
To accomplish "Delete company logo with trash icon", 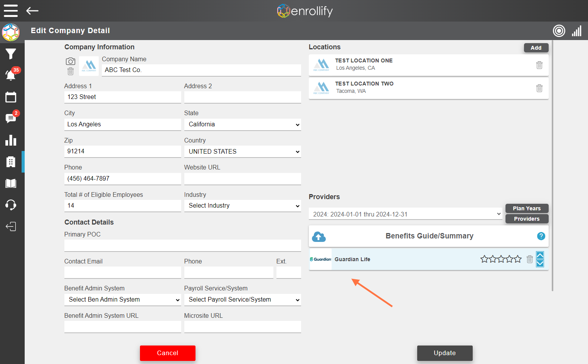I will click(71, 71).
